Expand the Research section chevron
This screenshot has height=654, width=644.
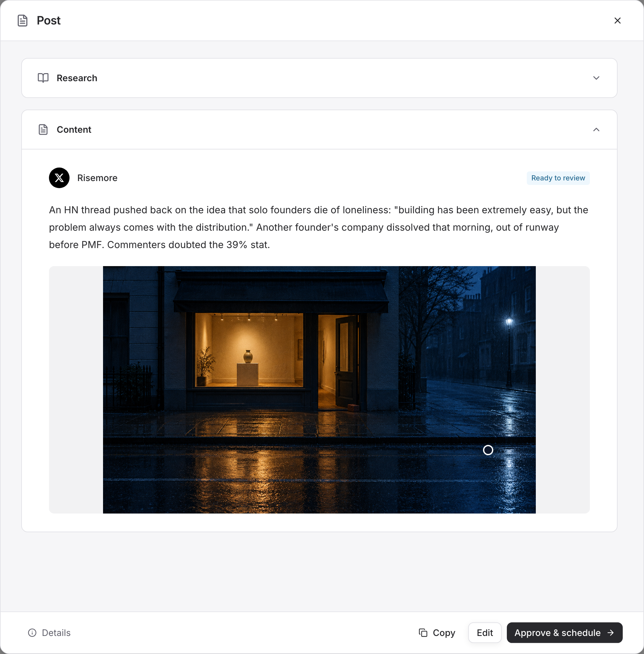596,78
